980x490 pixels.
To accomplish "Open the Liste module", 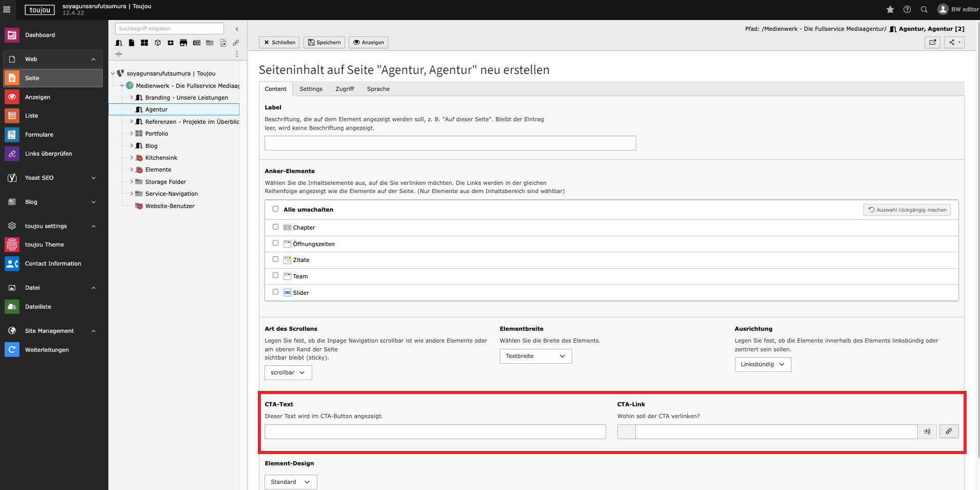I will coord(53,116).
